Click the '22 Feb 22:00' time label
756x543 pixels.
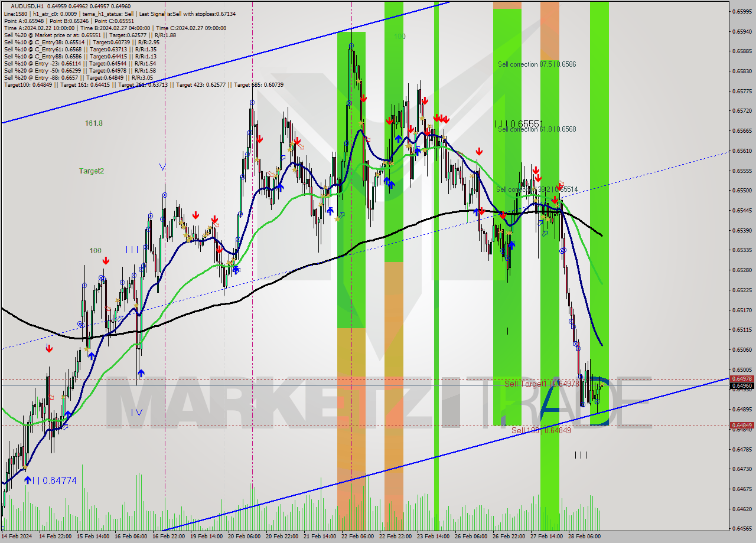[396, 537]
